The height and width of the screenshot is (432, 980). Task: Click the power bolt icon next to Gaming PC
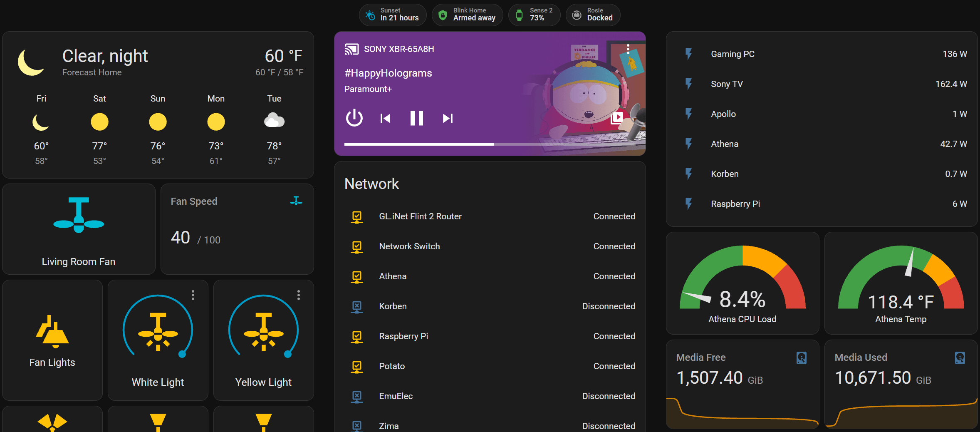(689, 54)
